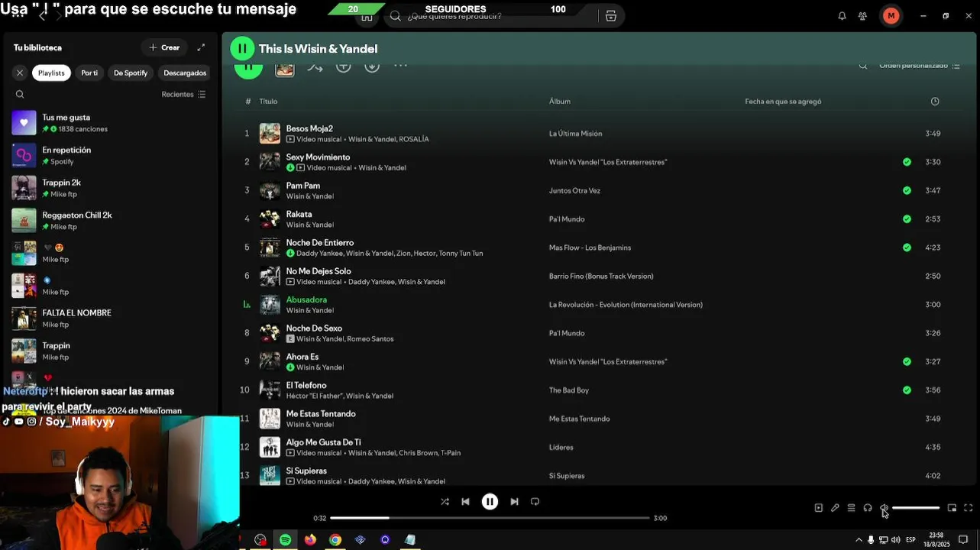Open the Browse icon beside search
Image resolution: width=980 pixels, height=550 pixels.
611,16
